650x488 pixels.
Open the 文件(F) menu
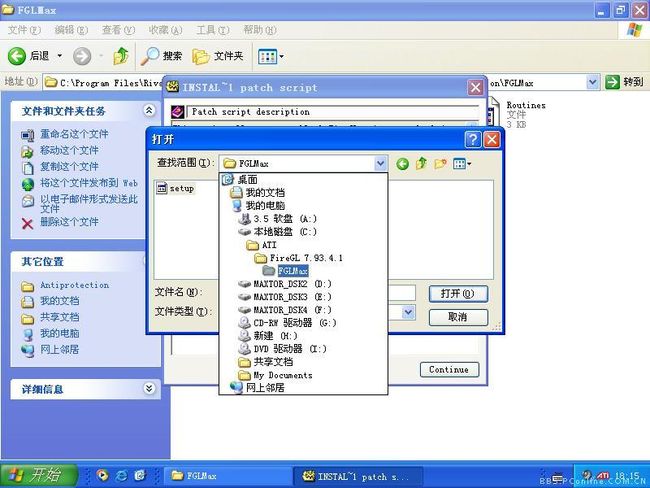(x=24, y=30)
